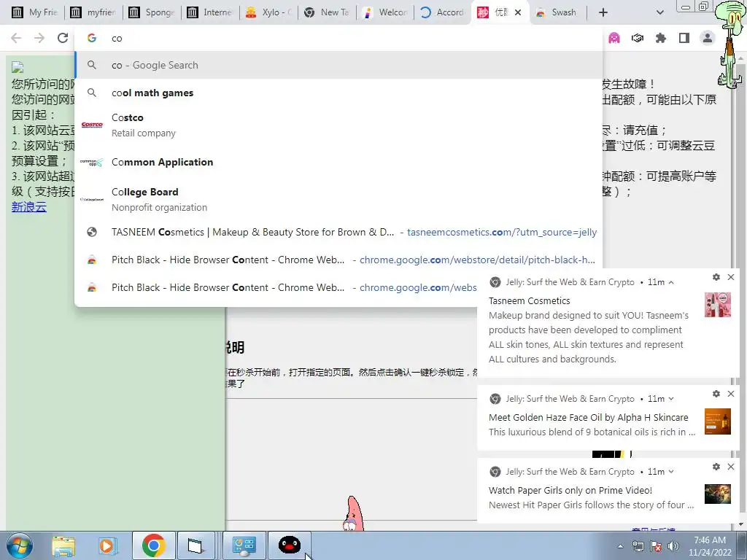Open a new tab with the plus button
The width and height of the screenshot is (747, 560).
coord(603,12)
